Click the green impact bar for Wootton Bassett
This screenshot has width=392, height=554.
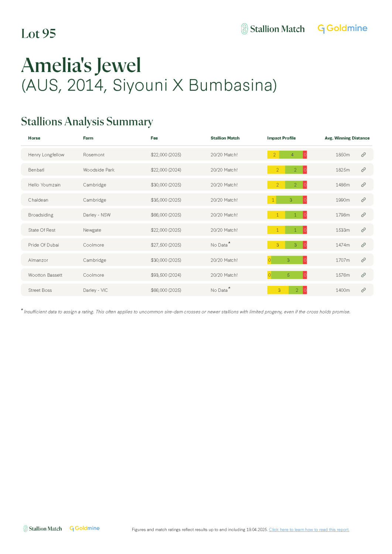click(x=287, y=275)
